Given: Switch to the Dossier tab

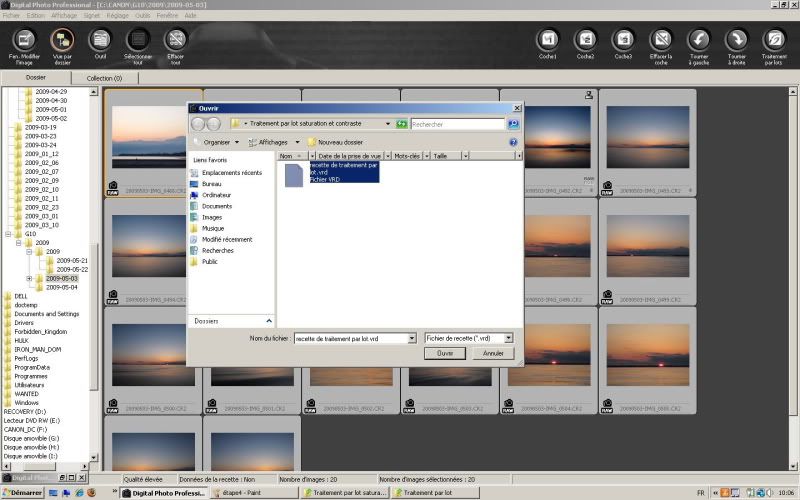Looking at the screenshot, I should (36, 78).
